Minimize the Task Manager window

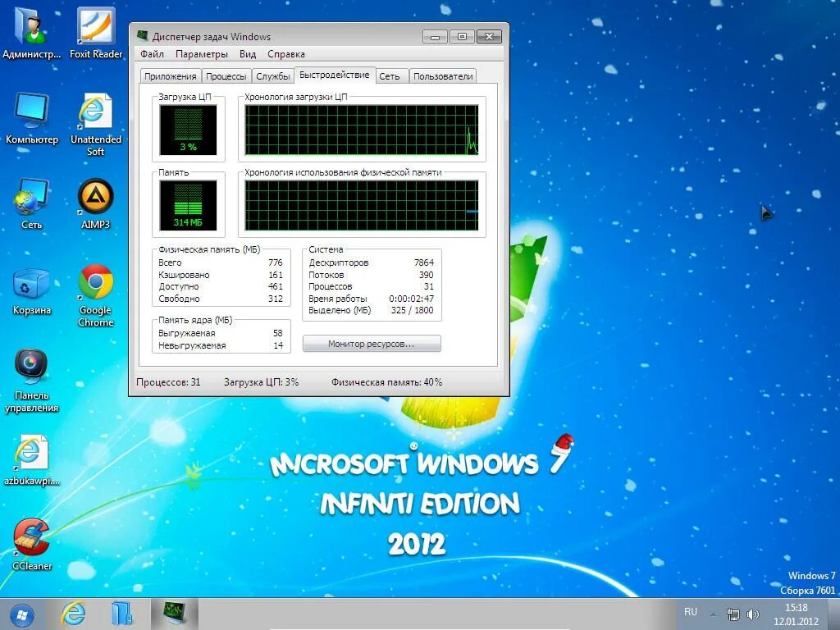[435, 37]
